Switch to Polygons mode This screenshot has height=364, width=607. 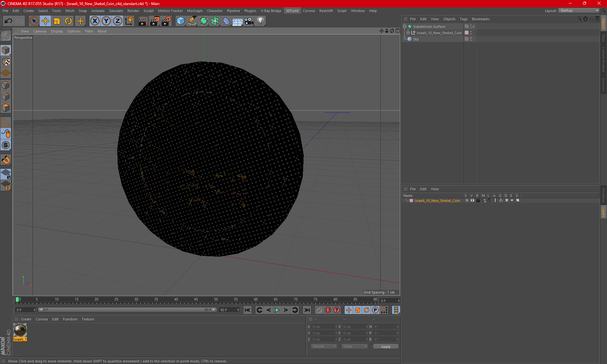(6, 108)
